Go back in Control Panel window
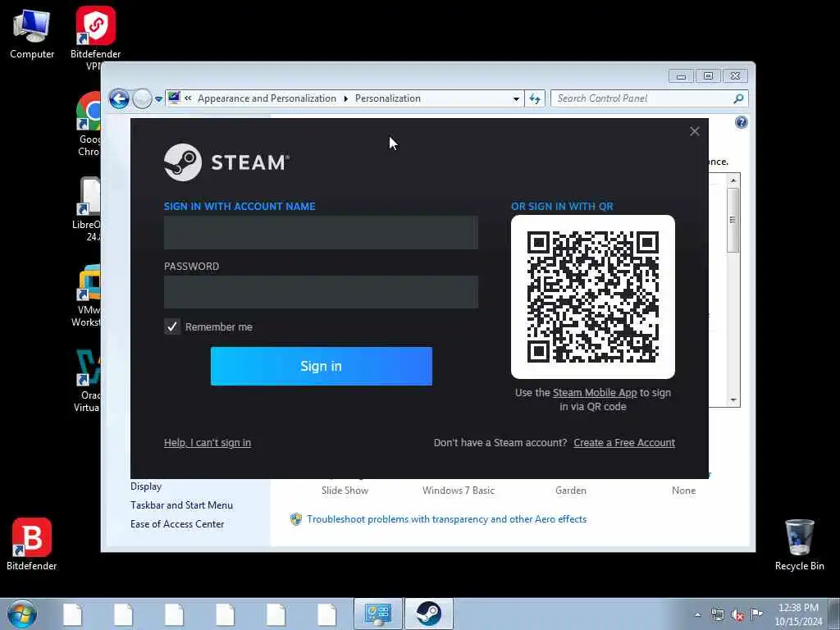The image size is (840, 630). 119,98
